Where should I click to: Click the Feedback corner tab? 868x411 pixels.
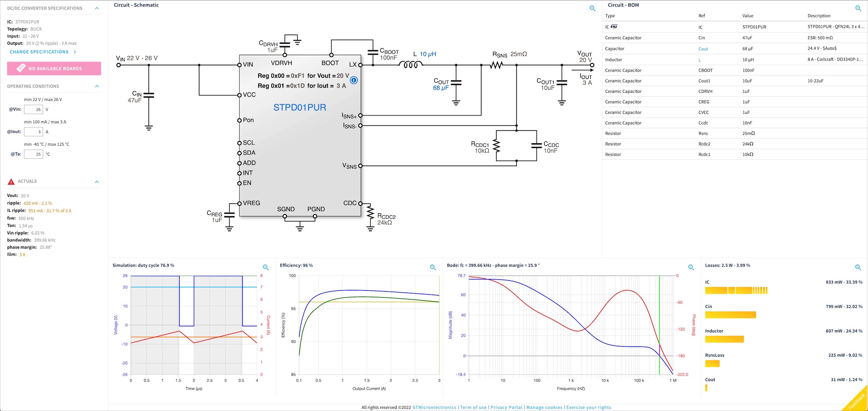857,401
